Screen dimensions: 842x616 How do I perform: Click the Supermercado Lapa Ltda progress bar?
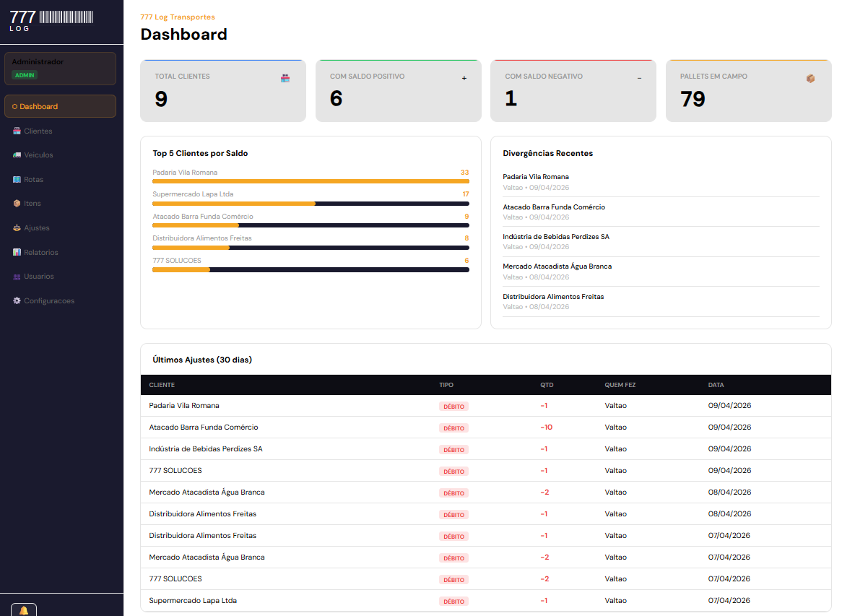coord(311,204)
